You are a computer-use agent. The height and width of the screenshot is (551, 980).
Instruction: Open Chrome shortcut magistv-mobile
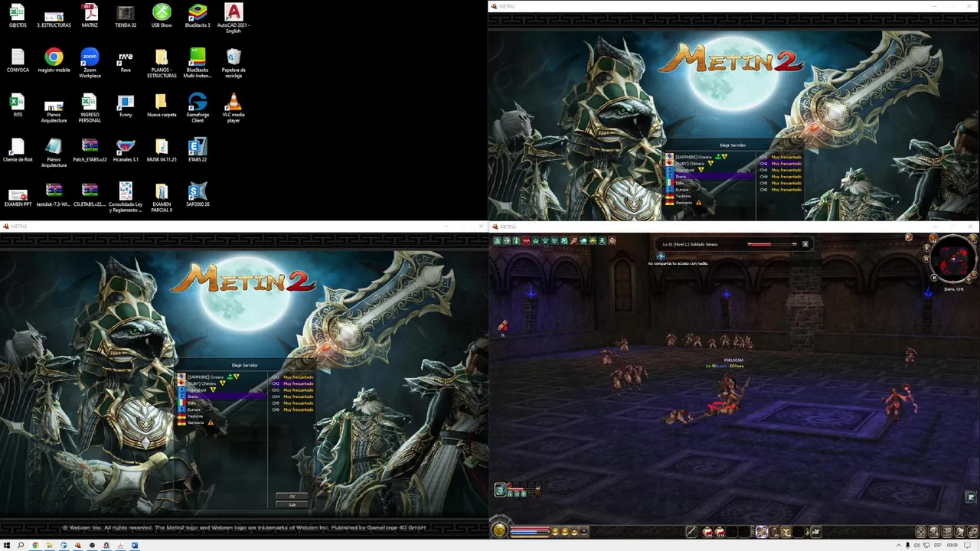click(54, 61)
